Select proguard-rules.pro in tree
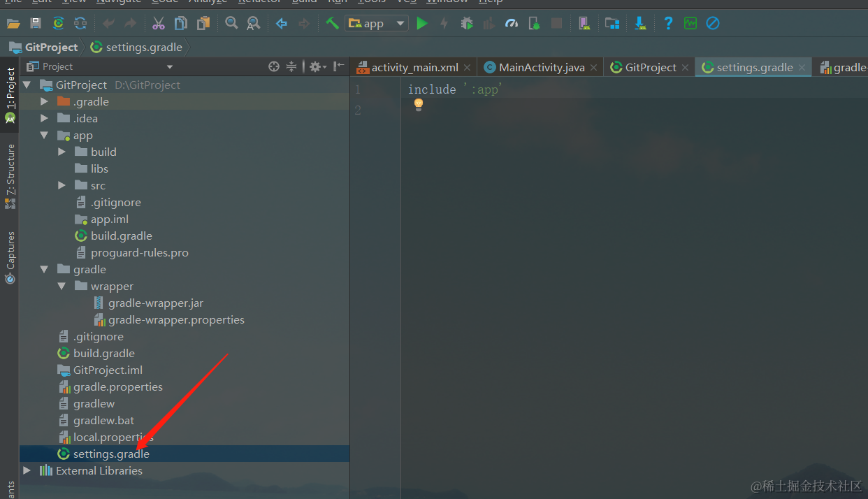Screen dimensions: 868x499 131,253
